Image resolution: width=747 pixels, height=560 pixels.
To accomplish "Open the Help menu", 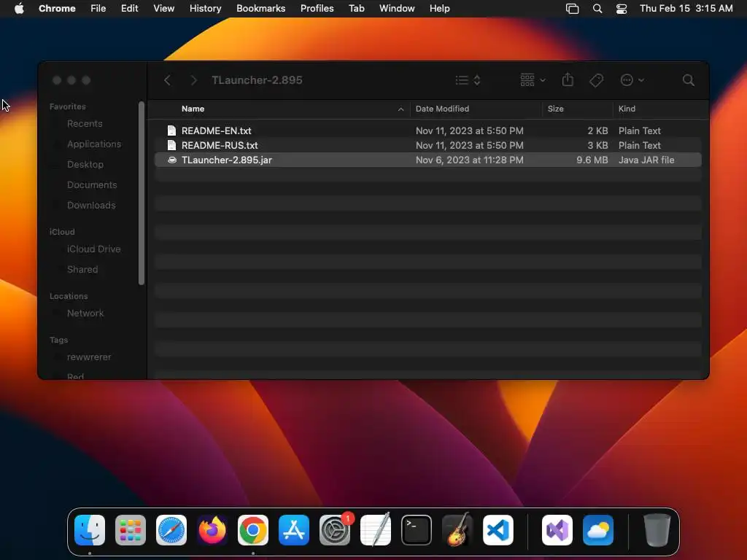I will [439, 9].
